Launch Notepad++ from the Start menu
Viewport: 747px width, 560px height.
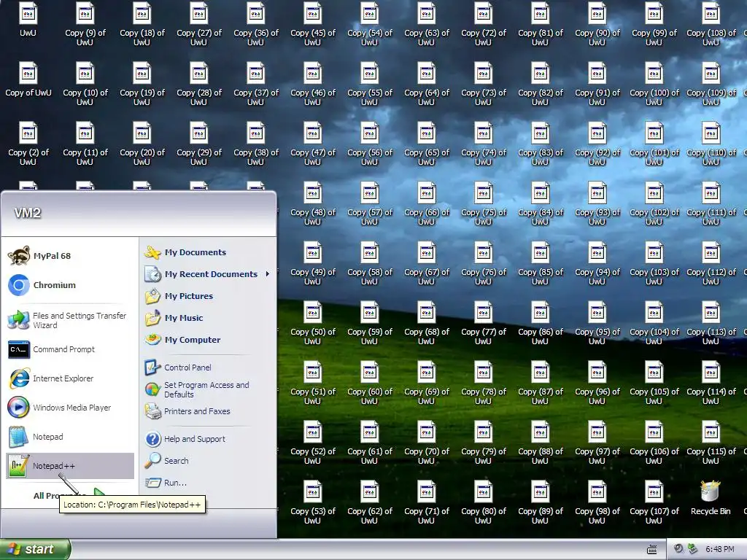69,466
